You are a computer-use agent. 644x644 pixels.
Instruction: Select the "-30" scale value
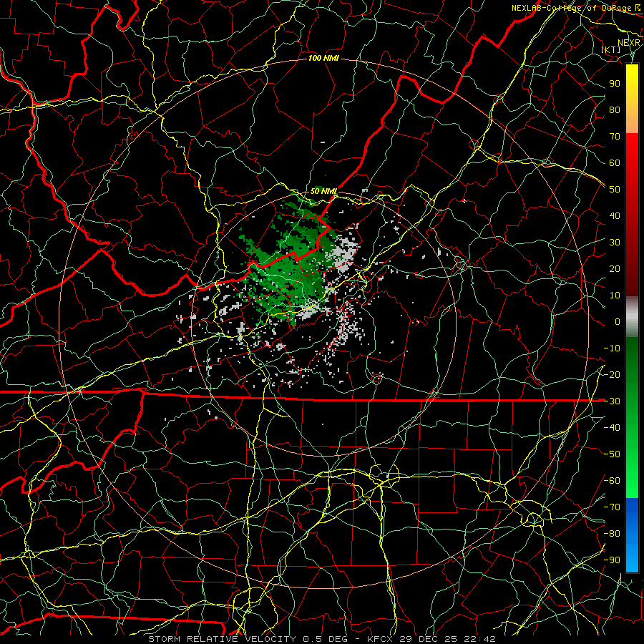(x=612, y=401)
